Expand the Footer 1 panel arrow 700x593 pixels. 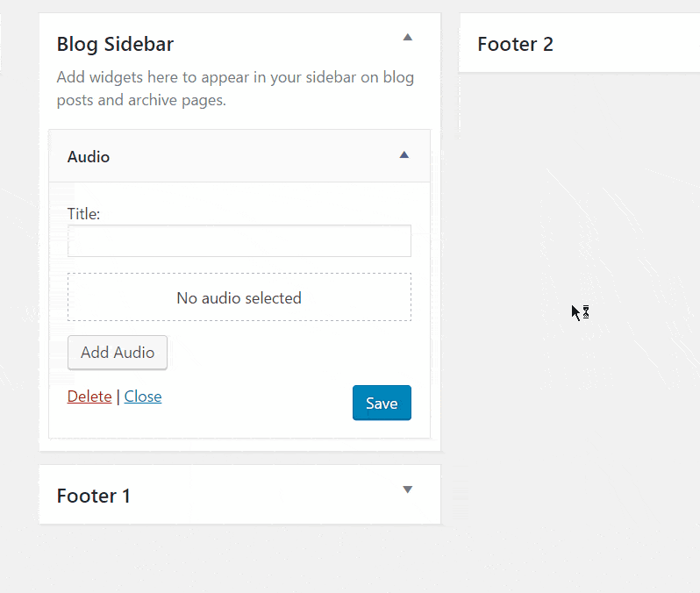(x=407, y=489)
